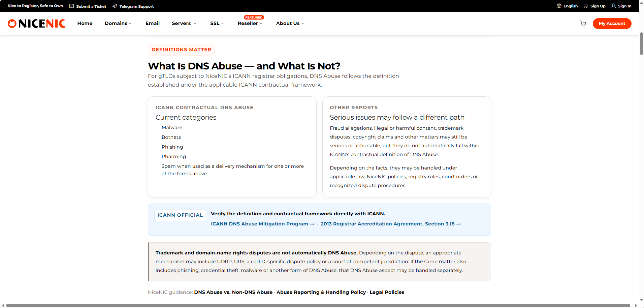Click the vertical scrollbar thumb
This screenshot has height=308, width=644.
641,44
